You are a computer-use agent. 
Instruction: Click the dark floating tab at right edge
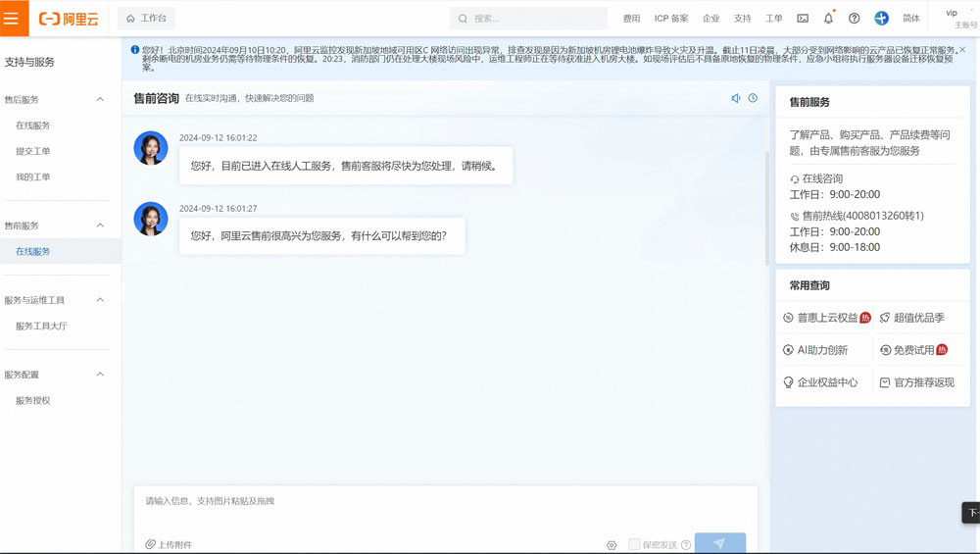pos(970,512)
